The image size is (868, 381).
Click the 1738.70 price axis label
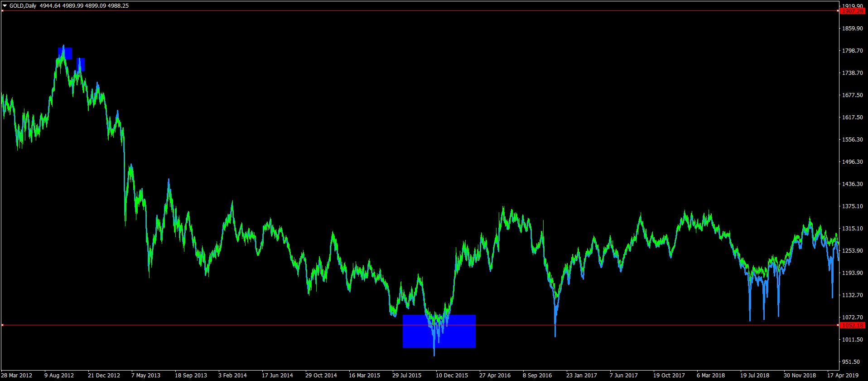[852, 73]
